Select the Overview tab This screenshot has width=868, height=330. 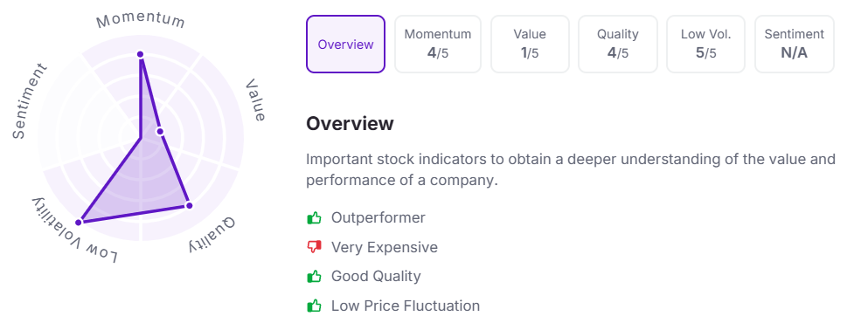click(345, 45)
